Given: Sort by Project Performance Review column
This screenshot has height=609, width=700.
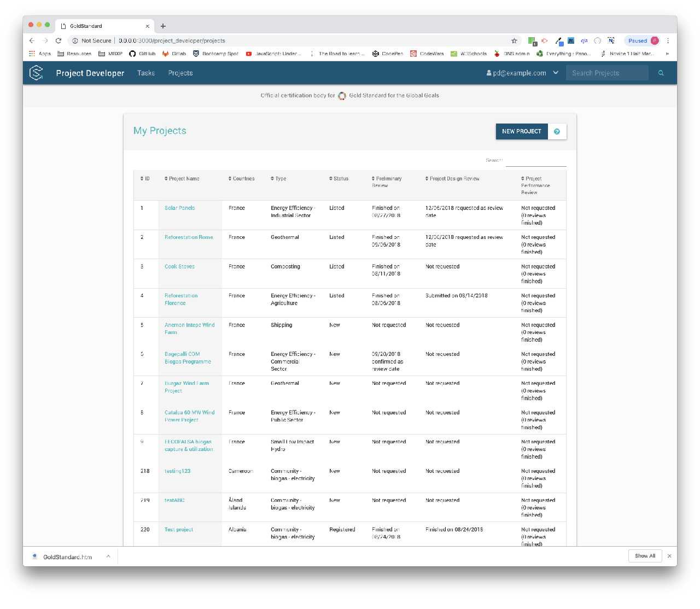Looking at the screenshot, I should (x=535, y=185).
